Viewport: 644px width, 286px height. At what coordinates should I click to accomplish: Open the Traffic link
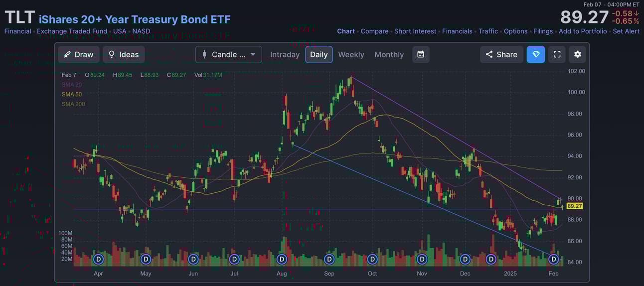pyautogui.click(x=488, y=31)
